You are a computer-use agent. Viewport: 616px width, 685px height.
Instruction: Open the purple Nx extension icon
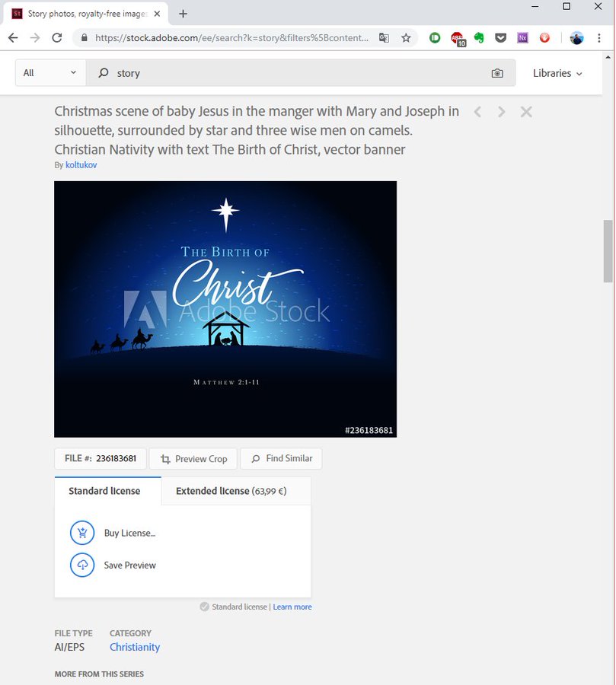(522, 38)
